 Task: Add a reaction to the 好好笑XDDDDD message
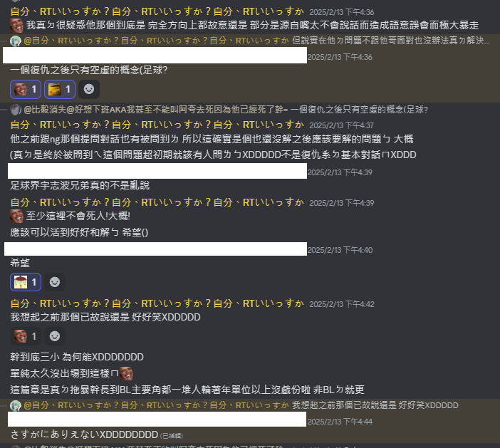(x=55, y=336)
